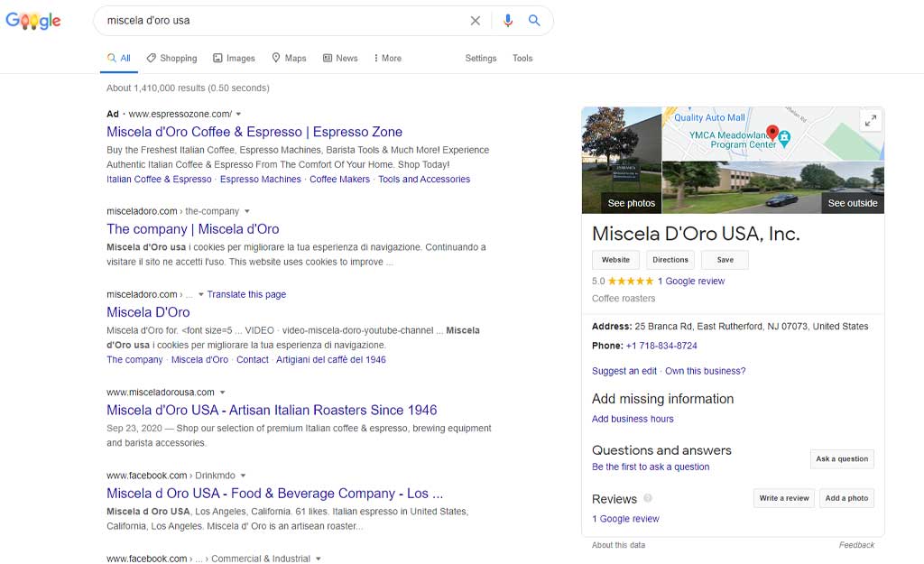Open the 1 Google review link

tap(691, 279)
